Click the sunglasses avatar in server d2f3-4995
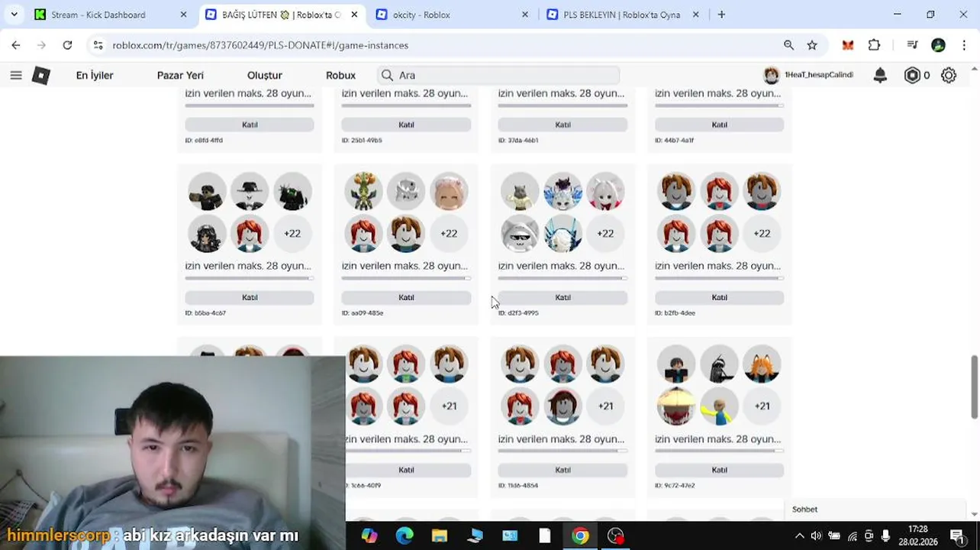980x550 pixels. [x=520, y=234]
